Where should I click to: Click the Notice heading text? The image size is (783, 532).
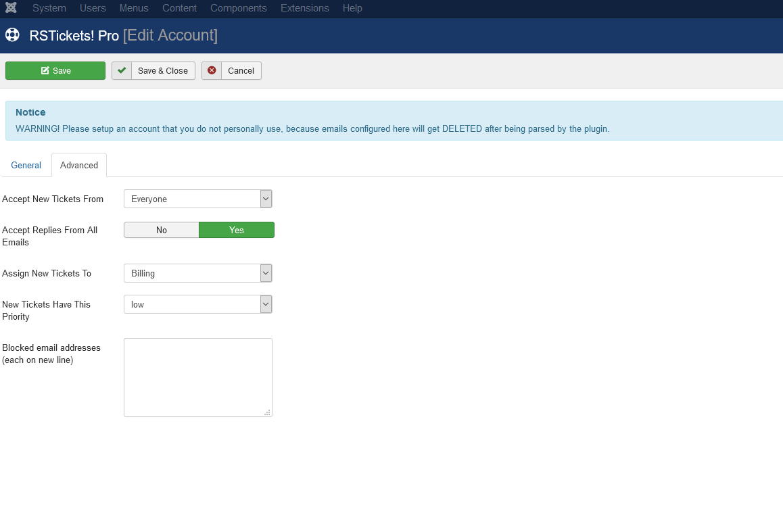point(30,112)
